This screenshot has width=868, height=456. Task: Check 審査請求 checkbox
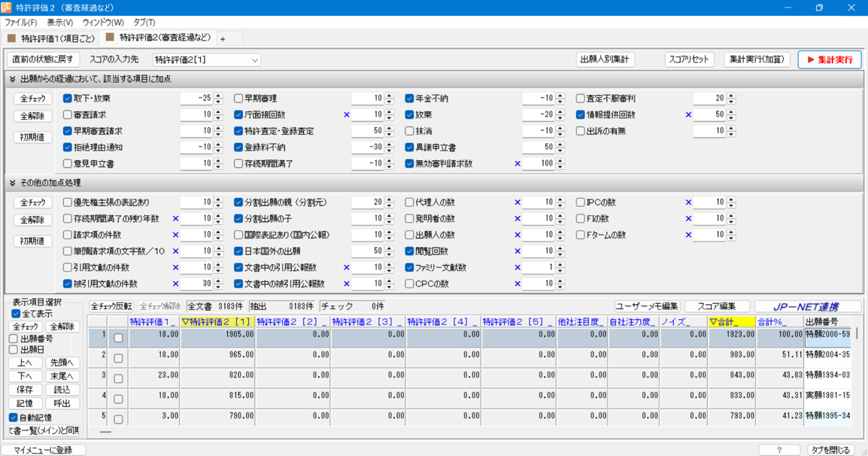[68, 114]
